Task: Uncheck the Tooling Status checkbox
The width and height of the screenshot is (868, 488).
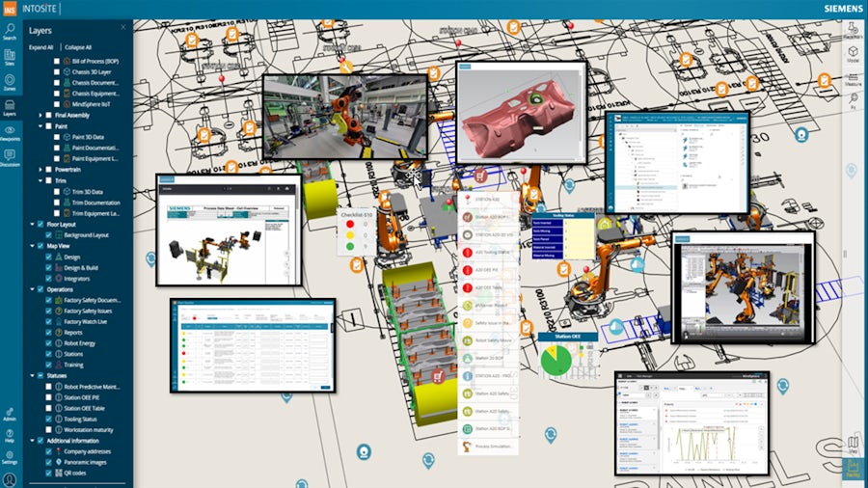Action: 49,419
